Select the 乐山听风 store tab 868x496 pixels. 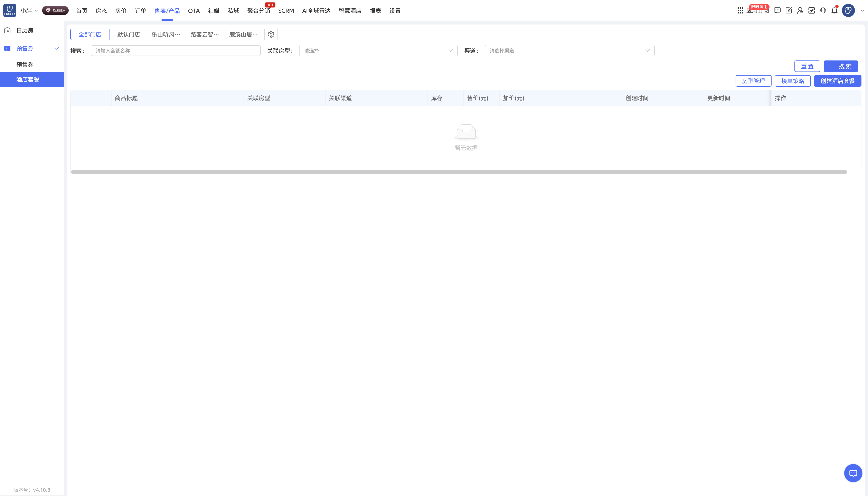(168, 34)
